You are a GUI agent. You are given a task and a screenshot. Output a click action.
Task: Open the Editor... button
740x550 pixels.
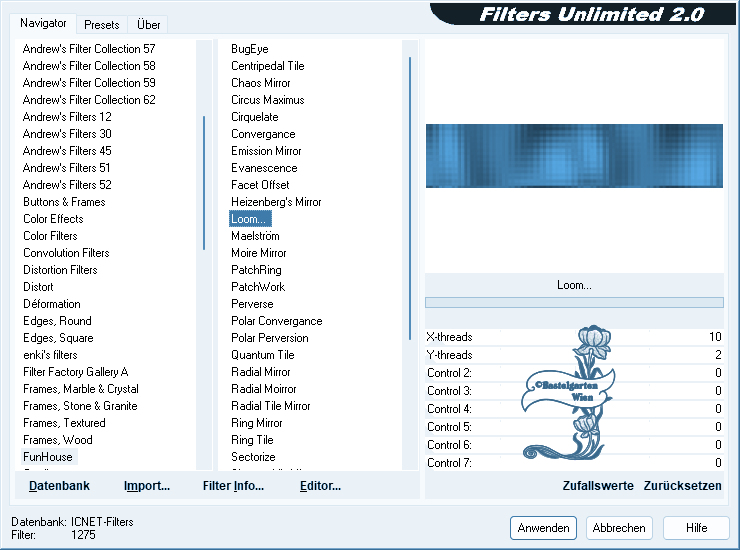point(320,486)
